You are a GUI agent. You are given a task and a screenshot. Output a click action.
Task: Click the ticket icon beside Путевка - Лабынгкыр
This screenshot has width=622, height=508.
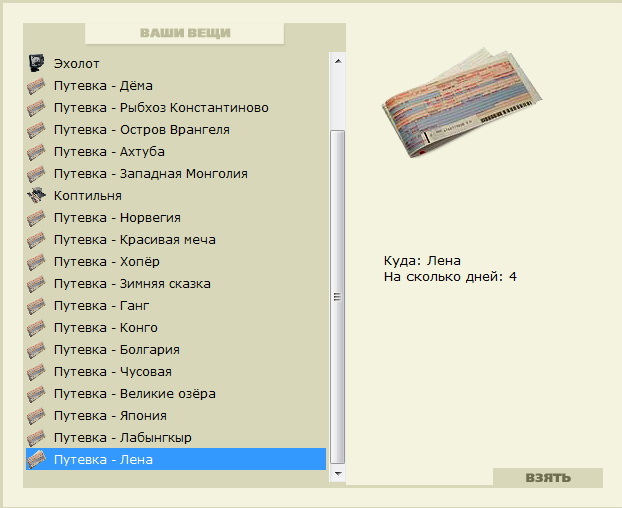click(x=36, y=438)
